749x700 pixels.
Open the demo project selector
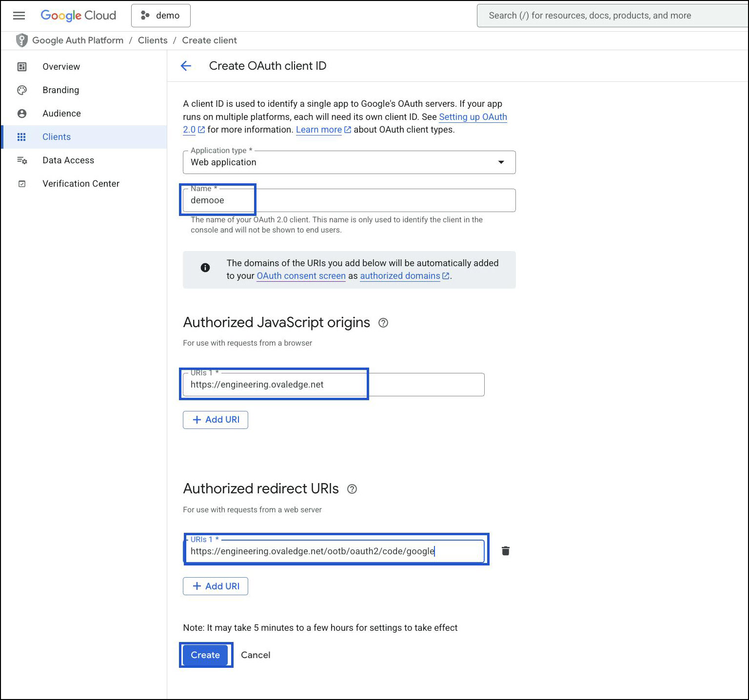(160, 16)
